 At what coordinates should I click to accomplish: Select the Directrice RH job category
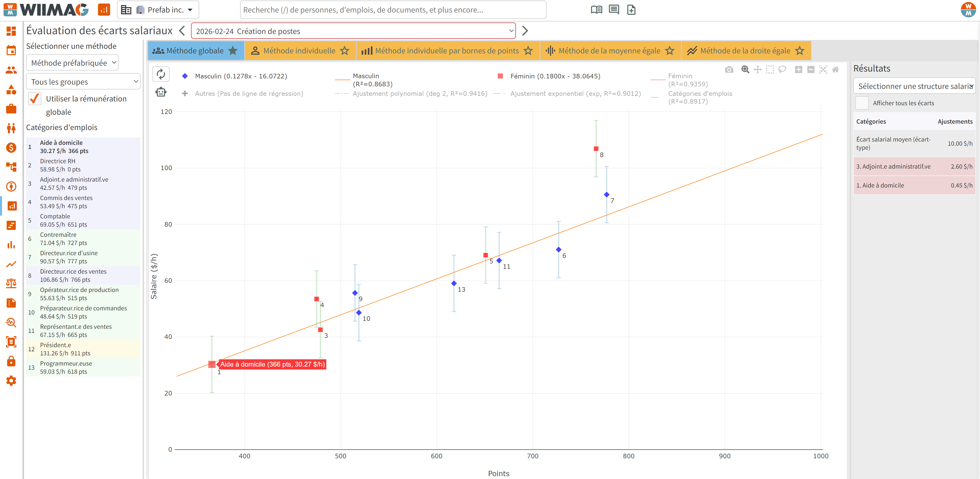pyautogui.click(x=83, y=165)
